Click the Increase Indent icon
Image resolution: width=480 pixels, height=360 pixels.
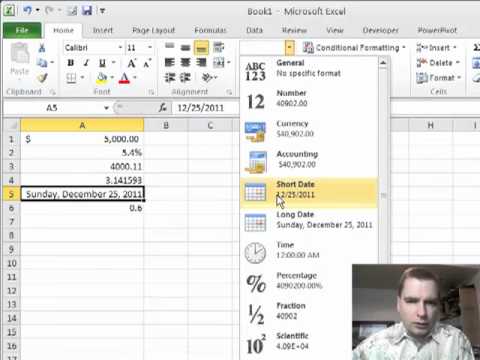click(x=185, y=78)
